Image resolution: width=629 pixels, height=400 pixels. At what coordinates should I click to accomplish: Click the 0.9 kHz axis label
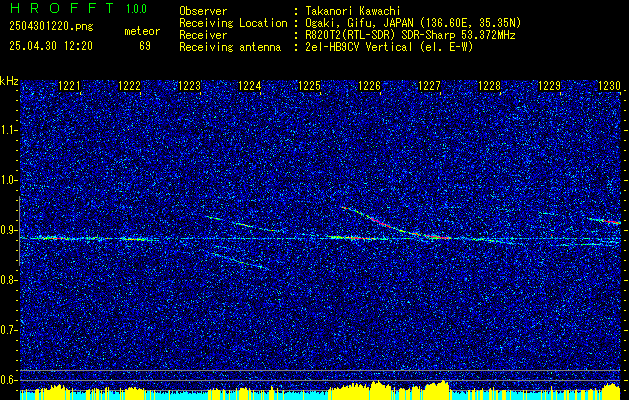(x=8, y=230)
